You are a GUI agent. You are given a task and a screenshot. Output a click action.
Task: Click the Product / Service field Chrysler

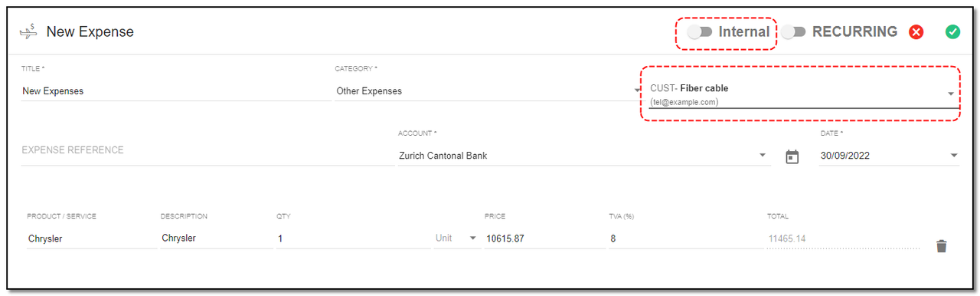(91, 238)
